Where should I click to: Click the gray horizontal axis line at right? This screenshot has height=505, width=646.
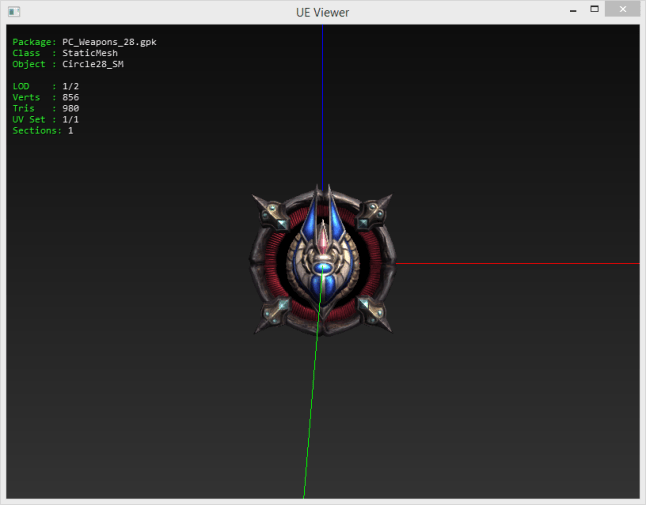click(x=520, y=264)
